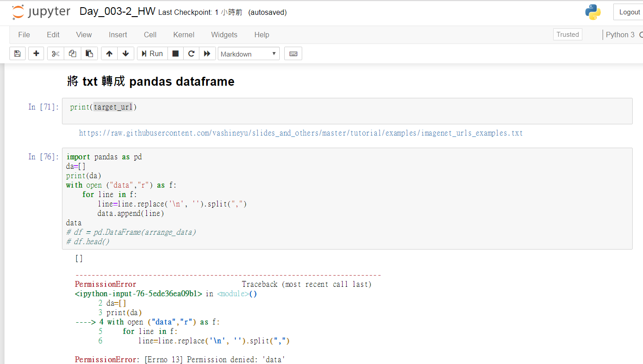Open the View menu
This screenshot has height=364, width=643.
(84, 35)
